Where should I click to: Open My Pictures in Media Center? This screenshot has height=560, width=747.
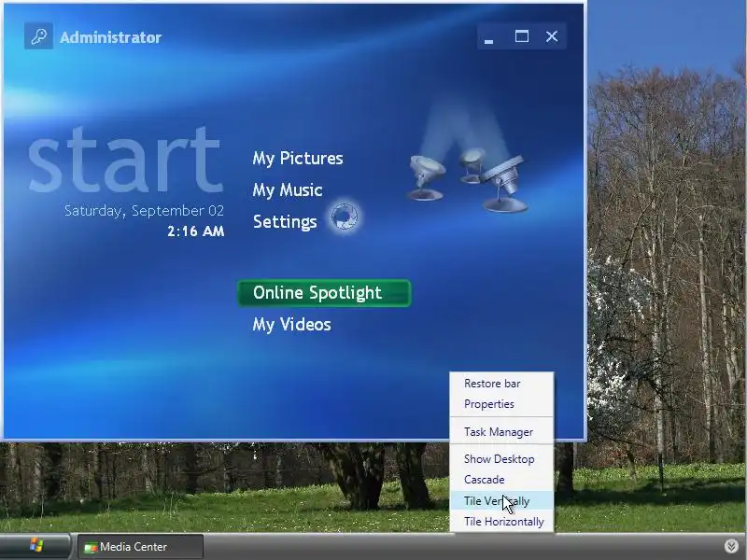[x=298, y=159]
